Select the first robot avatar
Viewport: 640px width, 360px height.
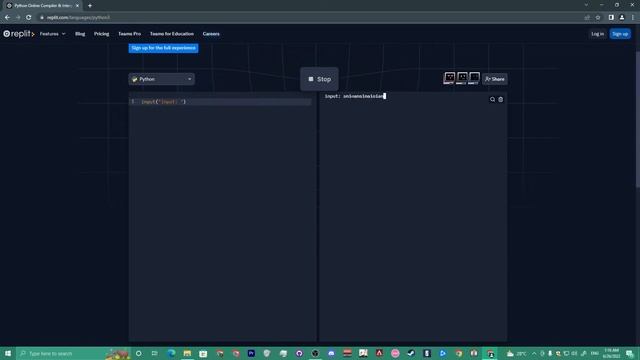[x=449, y=78]
